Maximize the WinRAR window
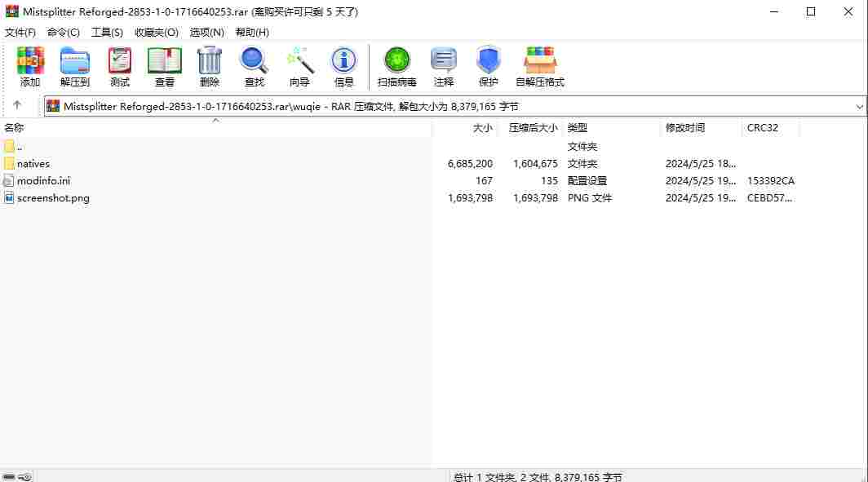The height and width of the screenshot is (482, 868). coord(811,11)
